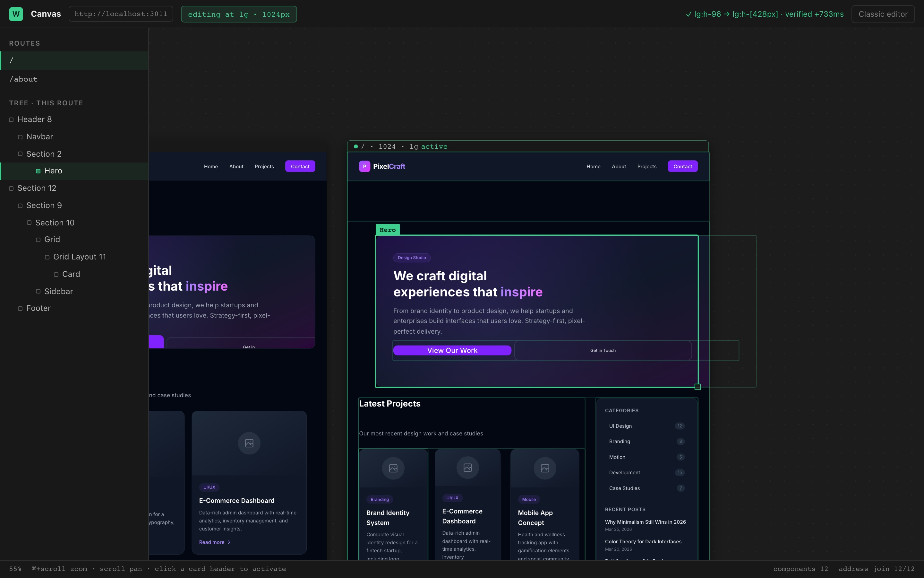Click the View Our Work button
Screen dimensions: 924x578
point(452,351)
